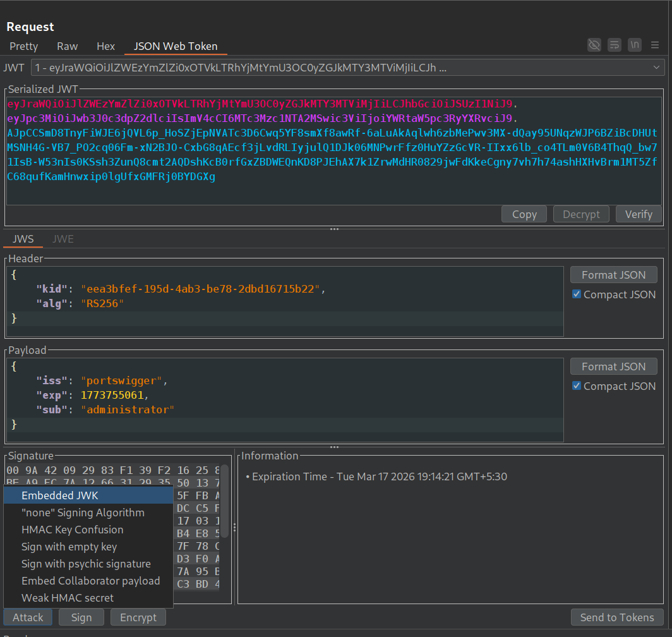
Task: Toggle Compact JSON checkbox for Header
Action: 576,294
